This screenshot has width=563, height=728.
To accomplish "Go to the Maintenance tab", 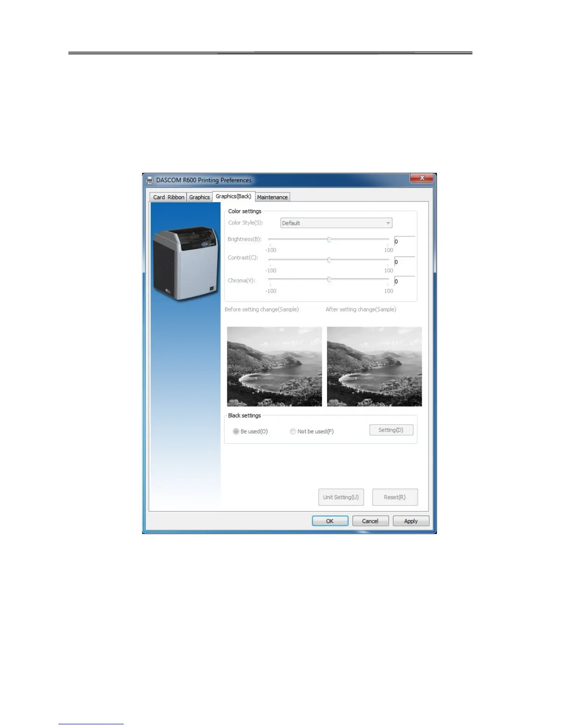I will coord(272,197).
